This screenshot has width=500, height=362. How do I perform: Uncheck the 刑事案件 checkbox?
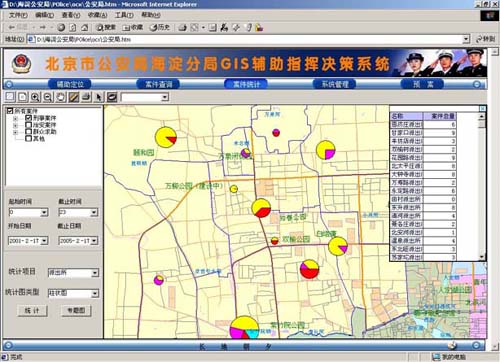point(28,118)
